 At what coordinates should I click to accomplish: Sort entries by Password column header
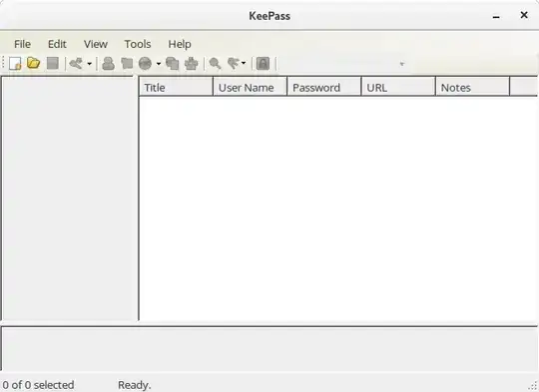324,87
